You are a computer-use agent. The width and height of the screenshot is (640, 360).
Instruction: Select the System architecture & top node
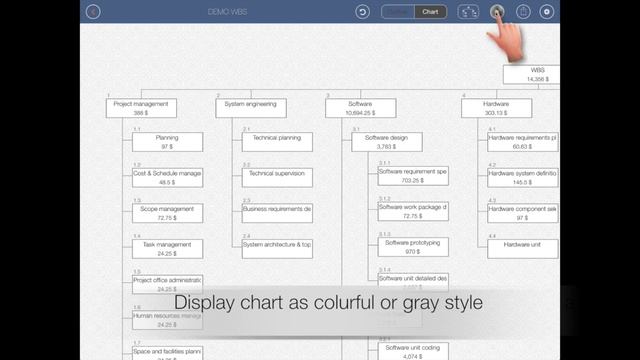pyautogui.click(x=277, y=249)
